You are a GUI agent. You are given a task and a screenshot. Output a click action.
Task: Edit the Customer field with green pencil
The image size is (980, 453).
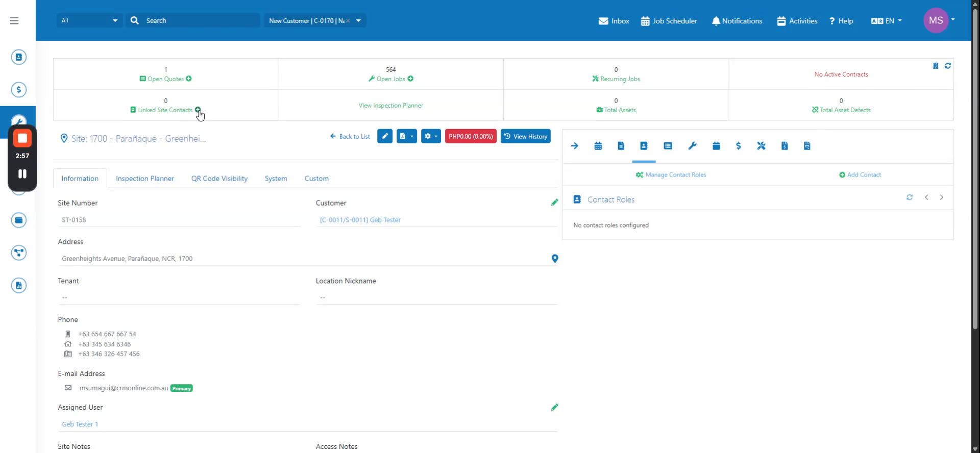[x=555, y=203]
